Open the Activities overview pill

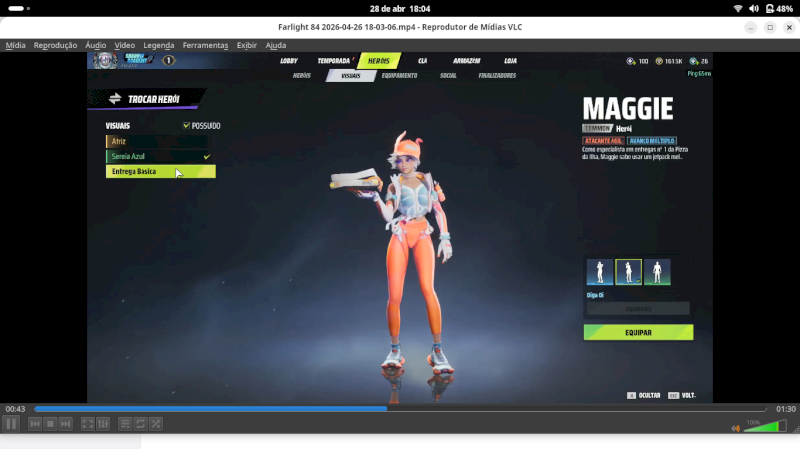[19, 9]
